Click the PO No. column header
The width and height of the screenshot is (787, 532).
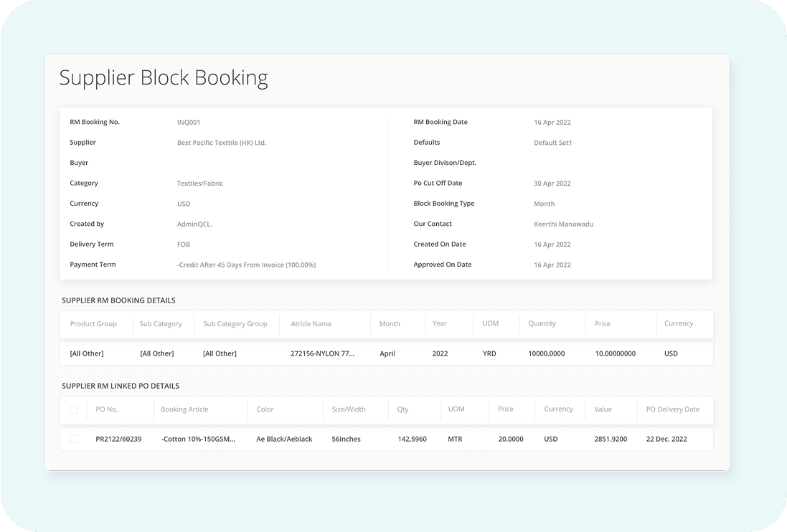[106, 409]
